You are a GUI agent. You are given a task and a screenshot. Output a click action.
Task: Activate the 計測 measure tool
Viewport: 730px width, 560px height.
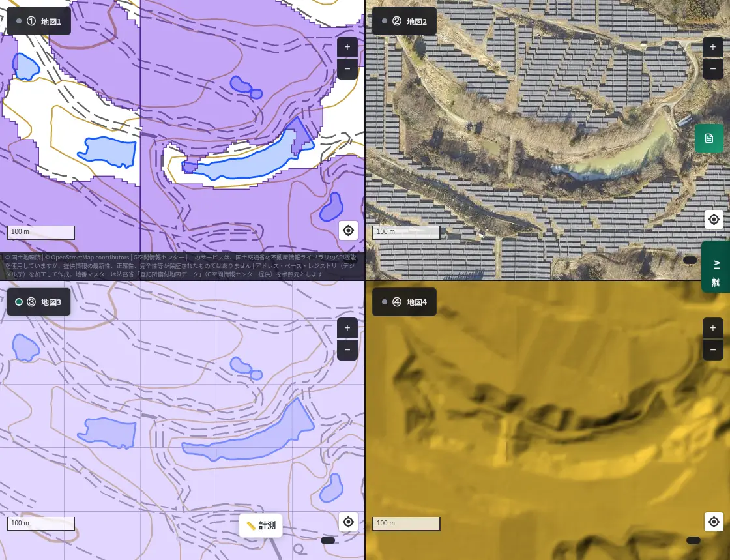coord(261,525)
